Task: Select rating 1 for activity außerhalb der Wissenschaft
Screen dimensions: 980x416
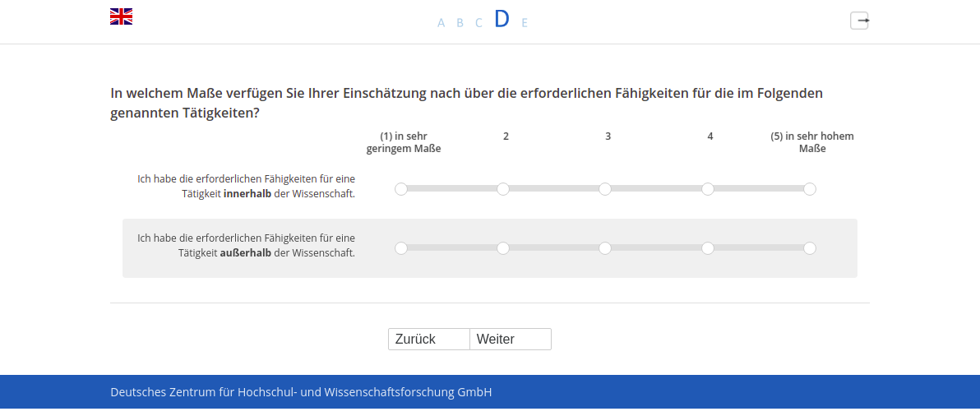Action: 401,248
